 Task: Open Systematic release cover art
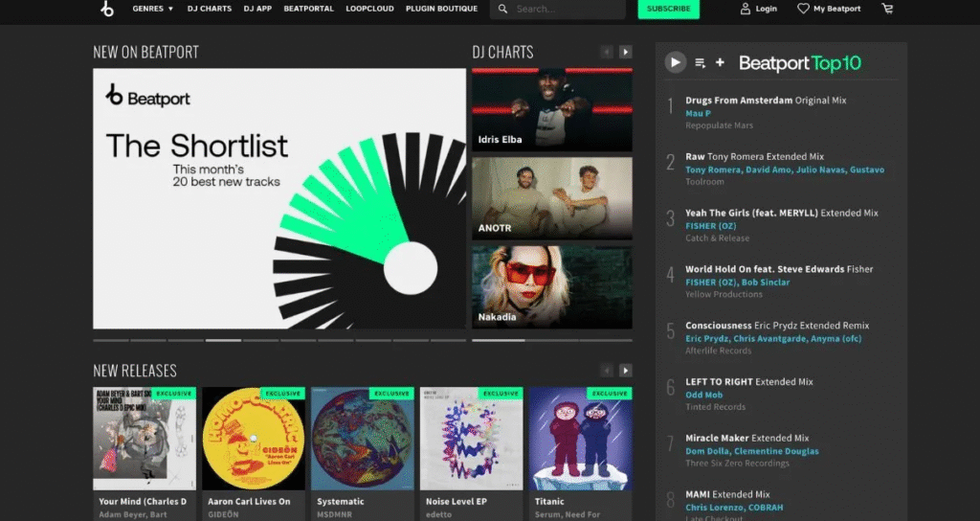pos(363,439)
